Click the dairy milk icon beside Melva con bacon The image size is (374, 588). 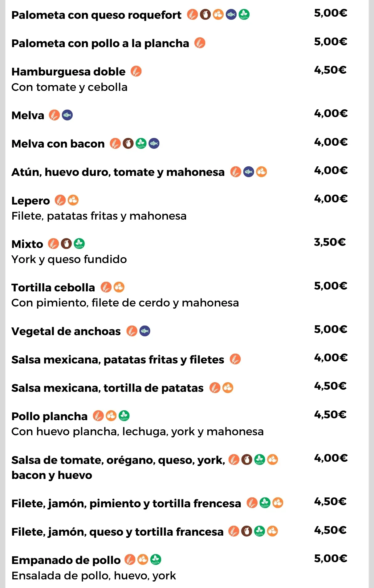pyautogui.click(x=128, y=144)
